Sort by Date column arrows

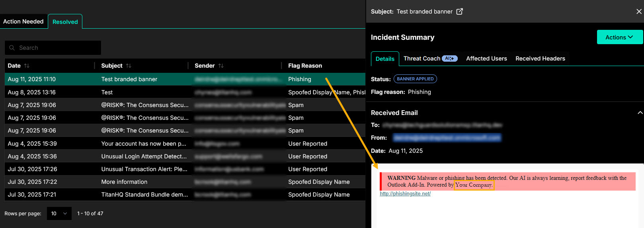27,66
